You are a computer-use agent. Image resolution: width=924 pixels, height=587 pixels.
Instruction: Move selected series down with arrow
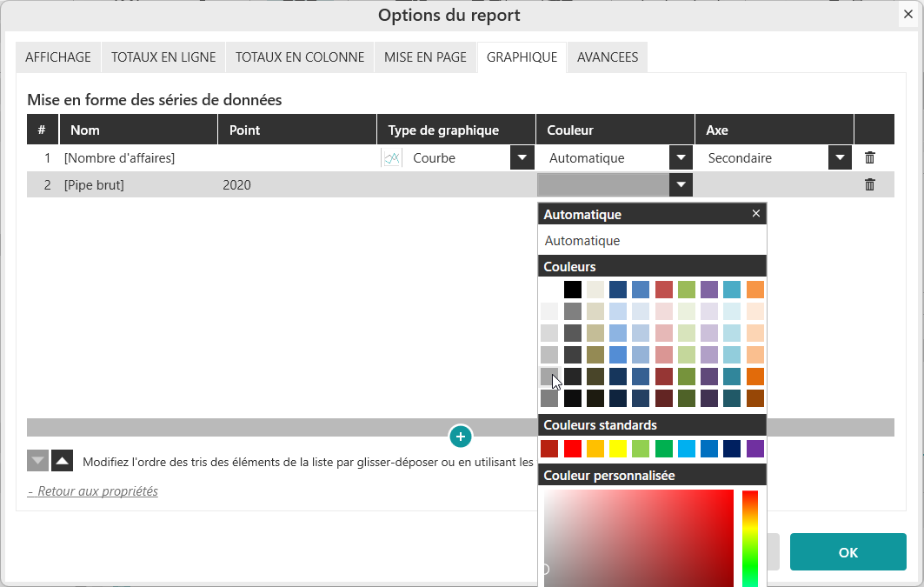click(37, 461)
